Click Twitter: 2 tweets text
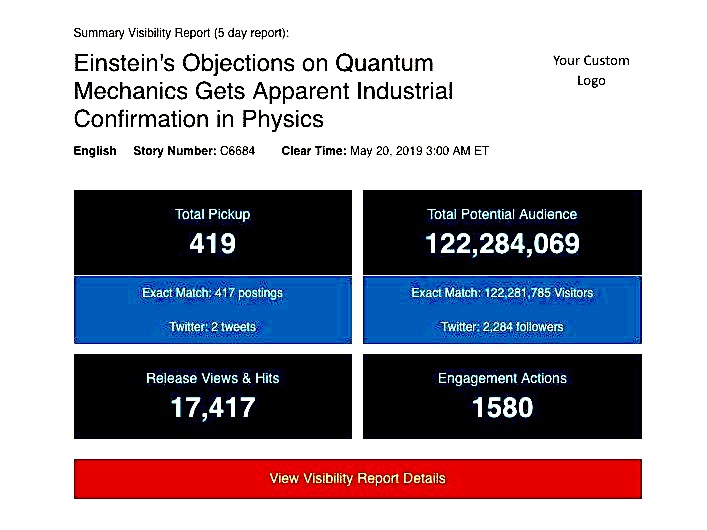Screen dimensions: 707x530 pos(212,327)
